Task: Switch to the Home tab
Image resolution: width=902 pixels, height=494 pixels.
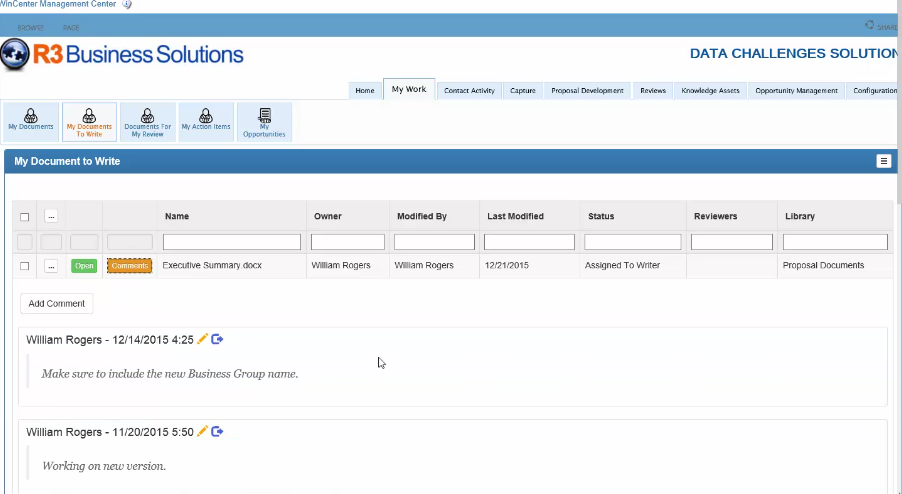Action: pos(365,90)
